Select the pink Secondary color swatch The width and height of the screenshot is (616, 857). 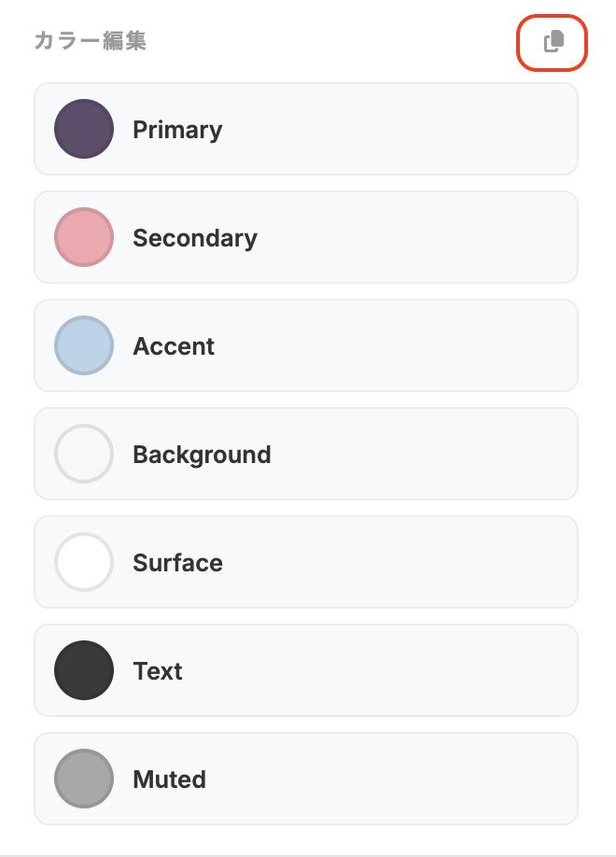coord(84,237)
